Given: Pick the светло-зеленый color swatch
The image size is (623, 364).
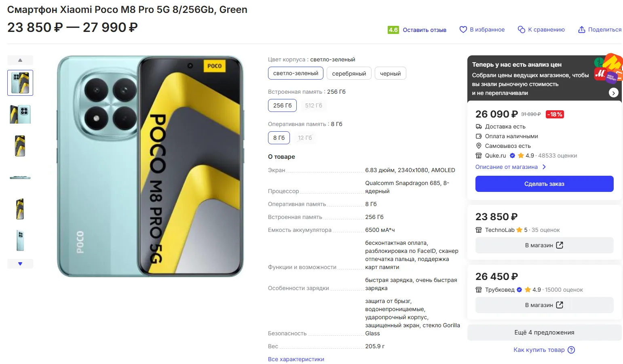Looking at the screenshot, I should (x=296, y=73).
